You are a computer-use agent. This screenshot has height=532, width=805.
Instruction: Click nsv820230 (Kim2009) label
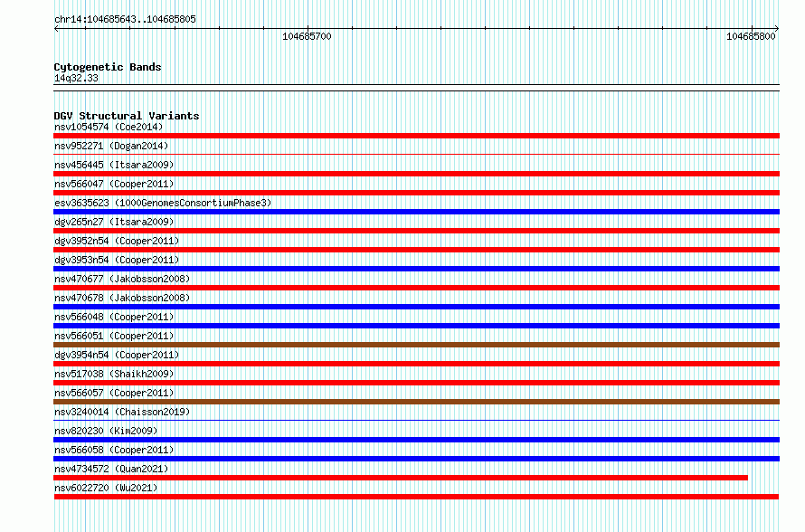[x=106, y=431]
